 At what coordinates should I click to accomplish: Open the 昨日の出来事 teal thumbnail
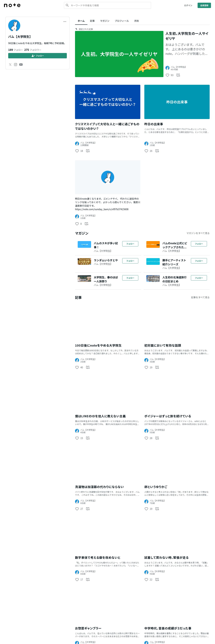pyautogui.click(x=177, y=102)
